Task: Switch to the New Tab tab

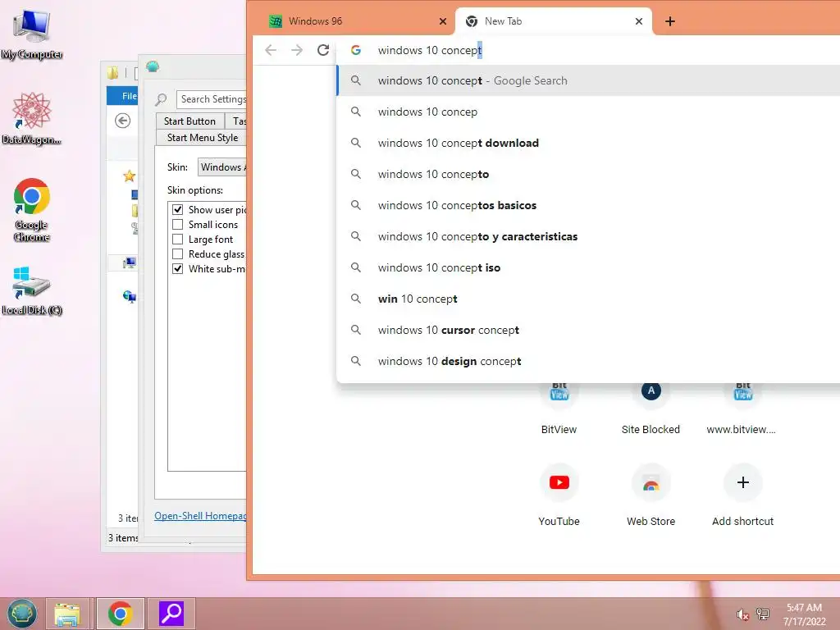Action: pyautogui.click(x=554, y=21)
